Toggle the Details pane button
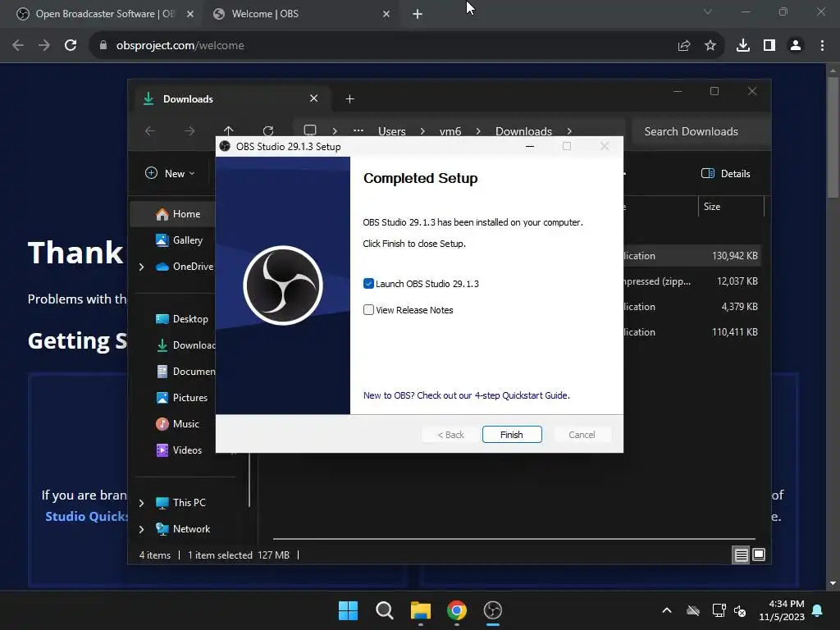The width and height of the screenshot is (840, 630). tap(725, 173)
